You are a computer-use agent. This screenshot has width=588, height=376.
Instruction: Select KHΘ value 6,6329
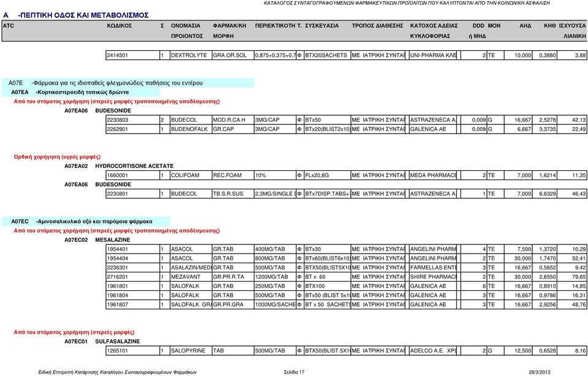point(544,194)
